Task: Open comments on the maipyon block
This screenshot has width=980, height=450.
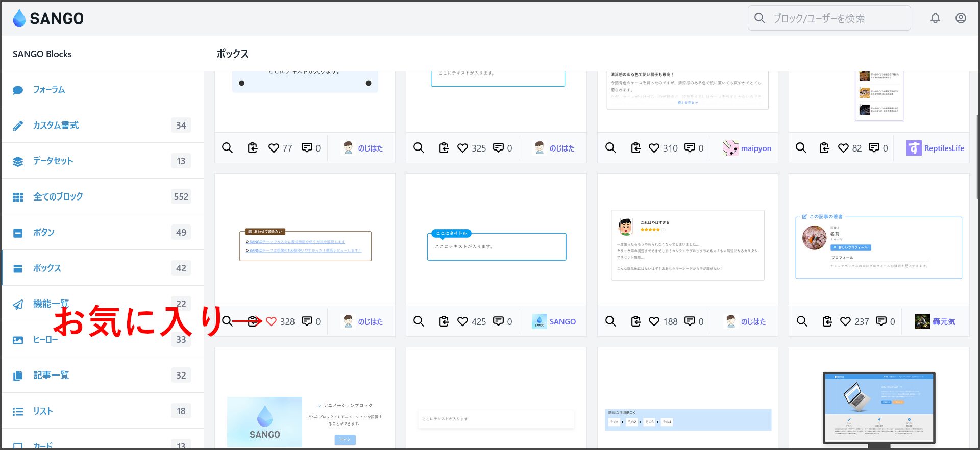Action: pos(690,148)
